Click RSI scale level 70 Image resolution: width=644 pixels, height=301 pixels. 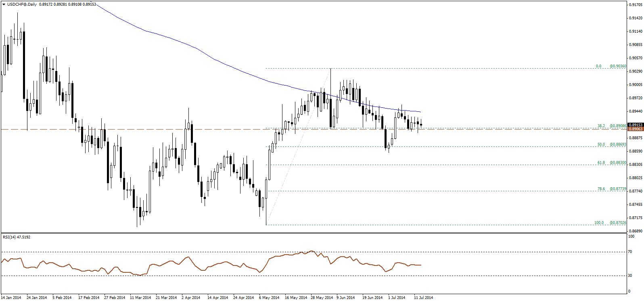pos(630,252)
